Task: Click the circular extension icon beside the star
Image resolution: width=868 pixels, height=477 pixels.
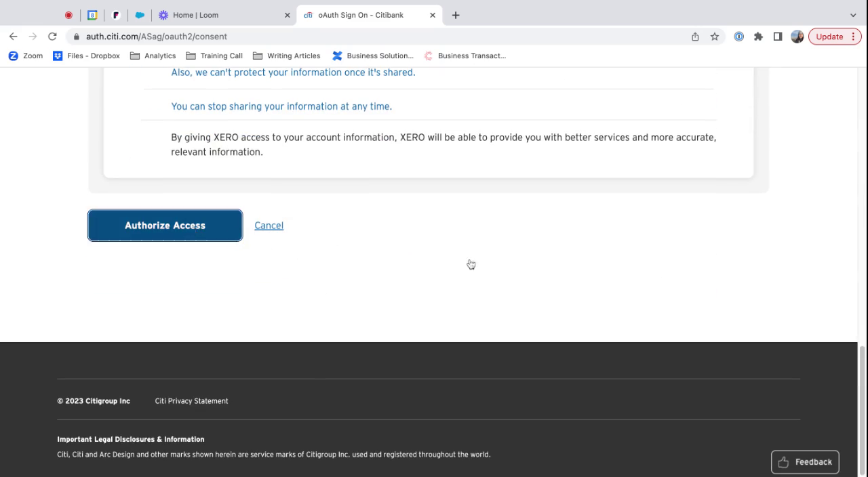Action: [x=738, y=37]
